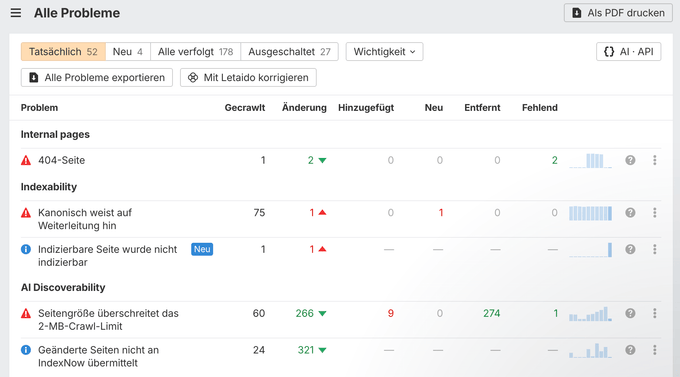The image size is (680, 377).
Task: Open help for 404-Seite issue
Action: (x=630, y=160)
